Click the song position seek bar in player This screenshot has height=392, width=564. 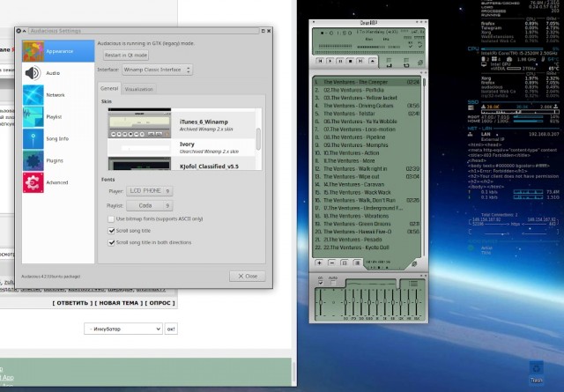(369, 52)
